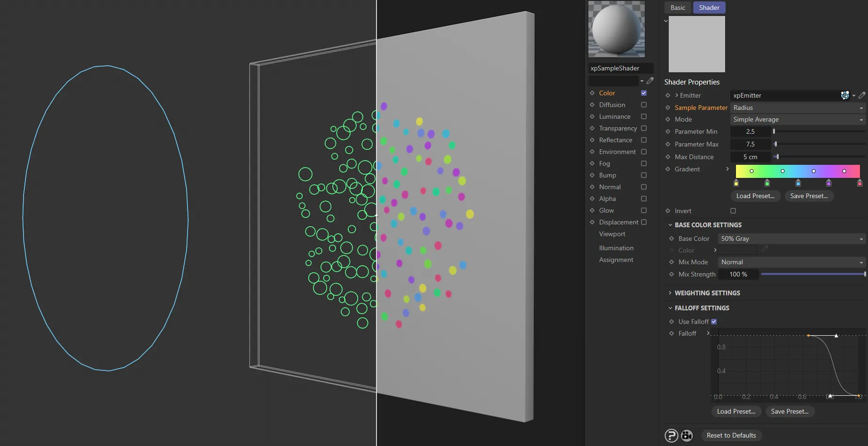Use the eyedropper next to the Emitter field
Image resolution: width=868 pixels, height=446 pixels.
(x=862, y=95)
